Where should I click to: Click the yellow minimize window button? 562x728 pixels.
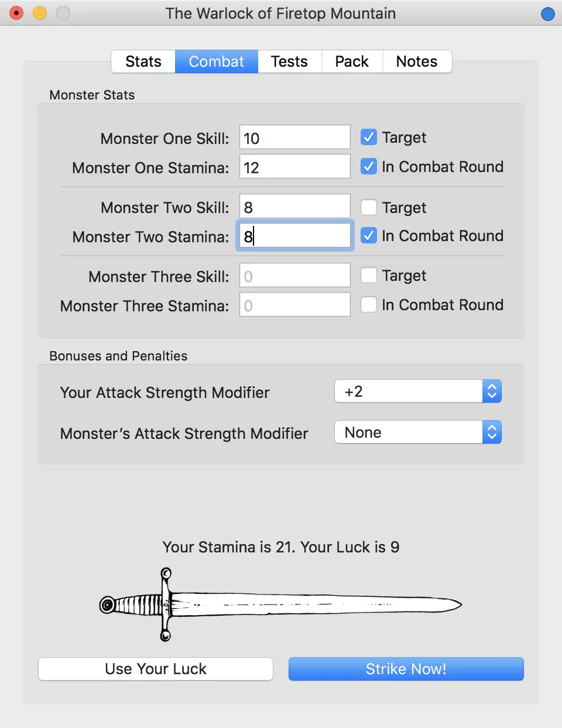click(40, 13)
